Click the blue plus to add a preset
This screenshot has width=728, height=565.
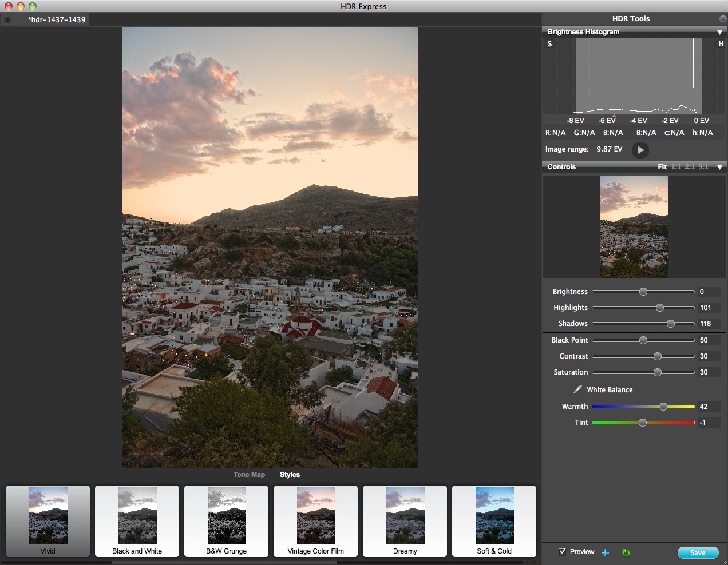coord(605,552)
